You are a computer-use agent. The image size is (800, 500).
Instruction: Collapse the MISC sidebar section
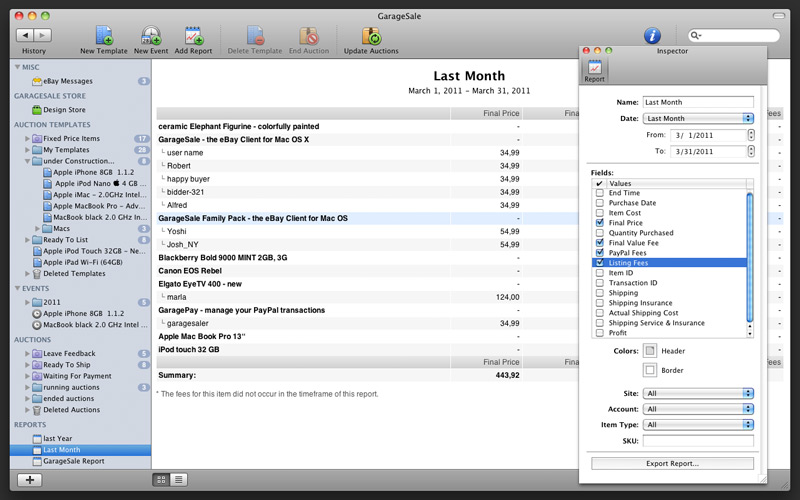click(x=17, y=67)
